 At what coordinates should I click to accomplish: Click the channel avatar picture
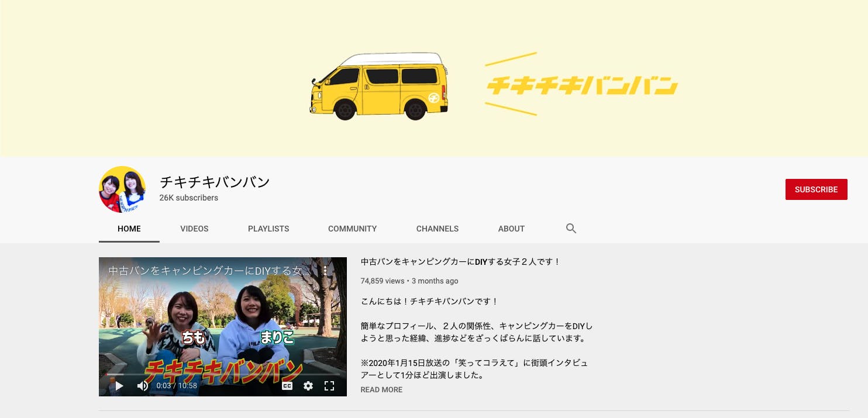pyautogui.click(x=122, y=189)
